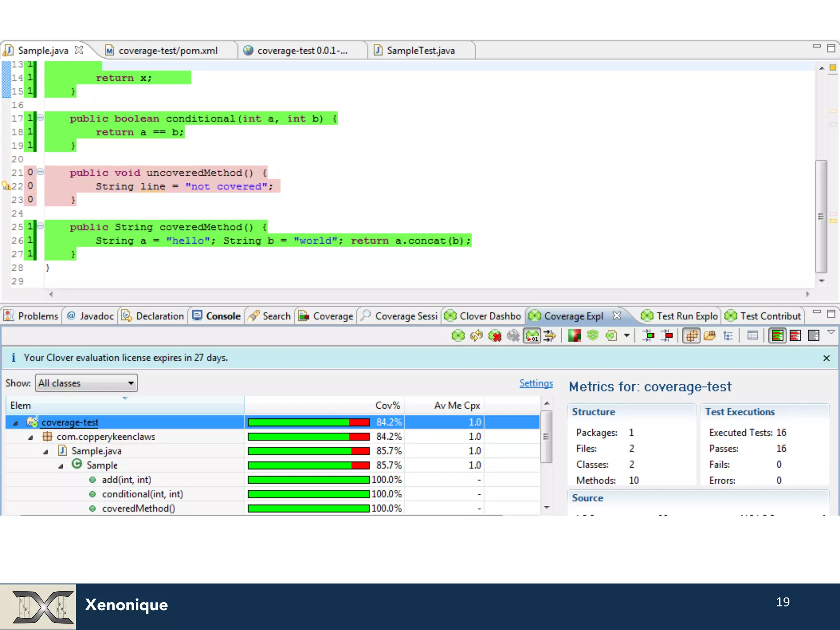Image resolution: width=840 pixels, height=630 pixels.
Task: Collapse the com.copperykeenclaws package node
Action: (31, 438)
